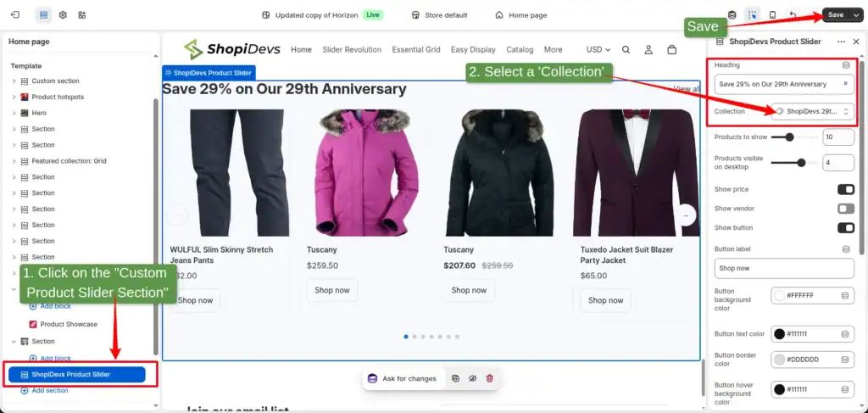Click Home in the store menu
The height and width of the screenshot is (413, 868).
tap(301, 50)
